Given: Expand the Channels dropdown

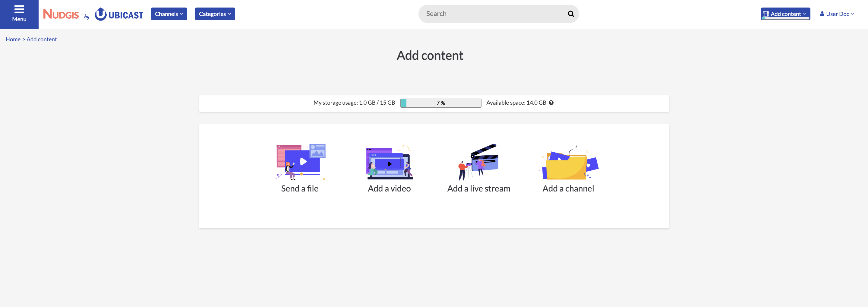Looking at the screenshot, I should click(x=169, y=14).
